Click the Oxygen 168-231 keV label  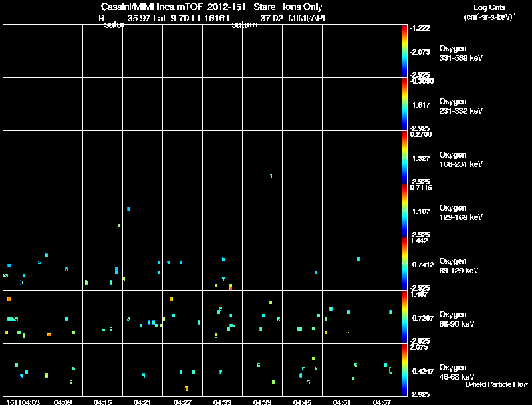461,160
